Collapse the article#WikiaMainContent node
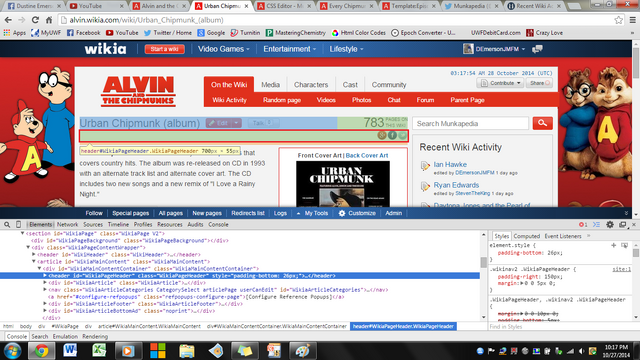Viewport: 640px width, 360px height. point(34,262)
